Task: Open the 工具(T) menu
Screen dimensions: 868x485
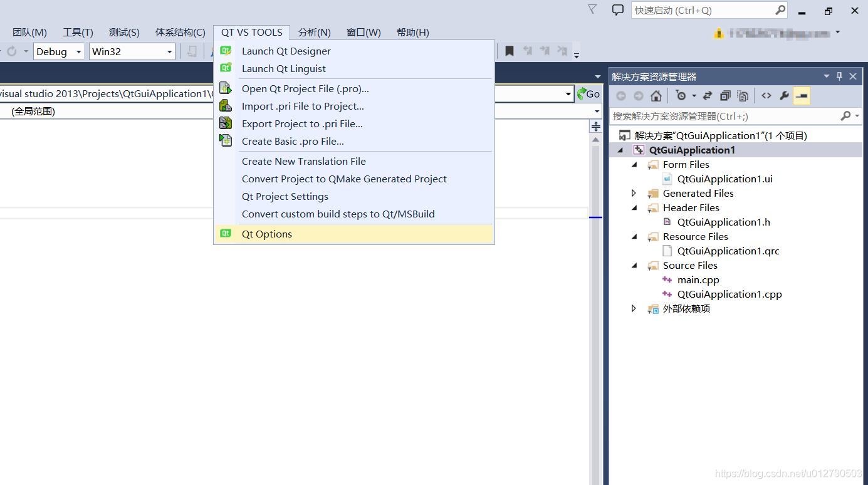Action: click(x=78, y=33)
